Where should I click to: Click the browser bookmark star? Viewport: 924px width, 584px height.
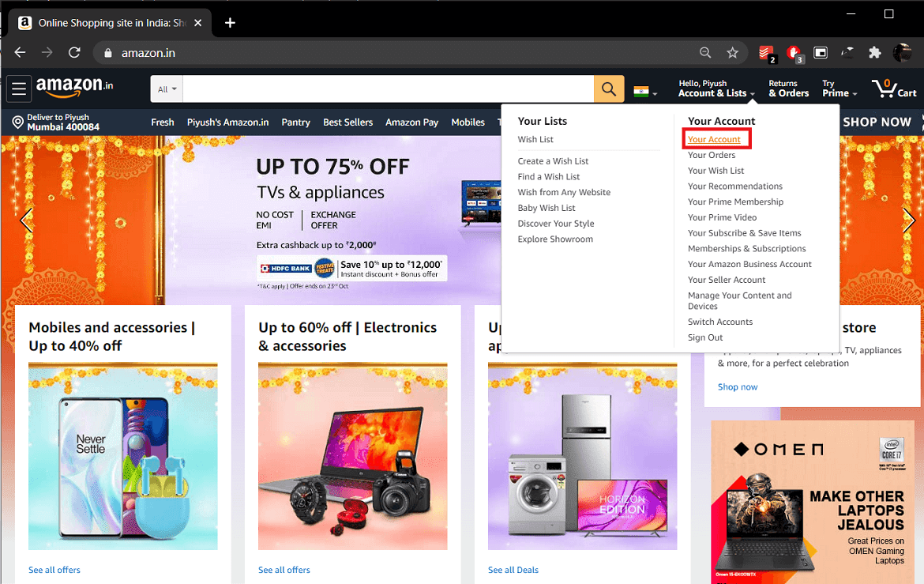733,52
